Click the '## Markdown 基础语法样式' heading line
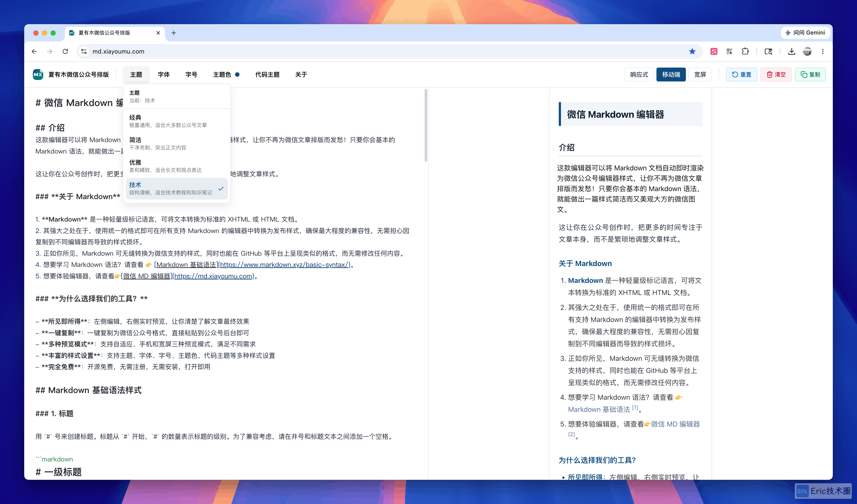This screenshot has width=857, height=504. pyautogui.click(x=88, y=390)
